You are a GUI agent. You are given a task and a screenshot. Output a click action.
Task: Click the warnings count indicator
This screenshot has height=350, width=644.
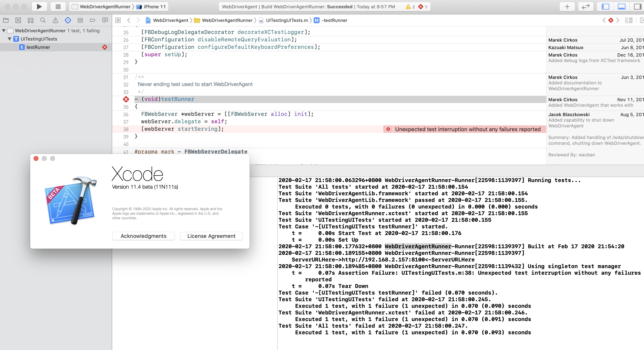click(x=410, y=7)
